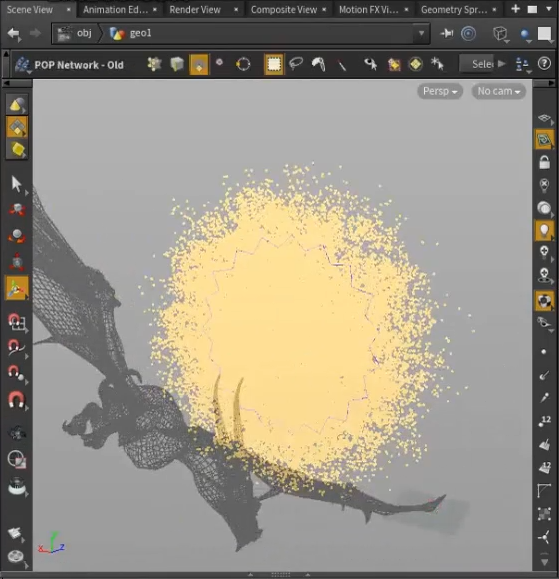559x579 pixels.
Task: Select the lasso picking tool
Action: [296, 64]
